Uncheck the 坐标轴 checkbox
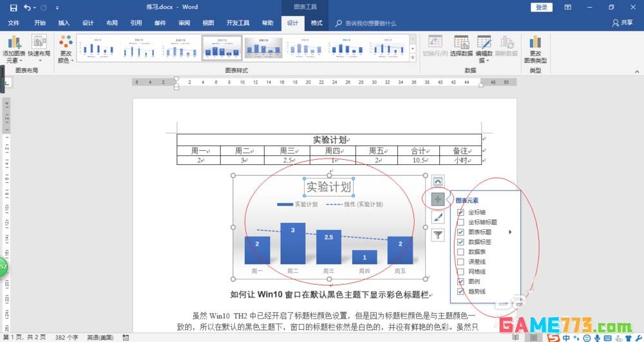This screenshot has width=644, height=342. point(460,213)
